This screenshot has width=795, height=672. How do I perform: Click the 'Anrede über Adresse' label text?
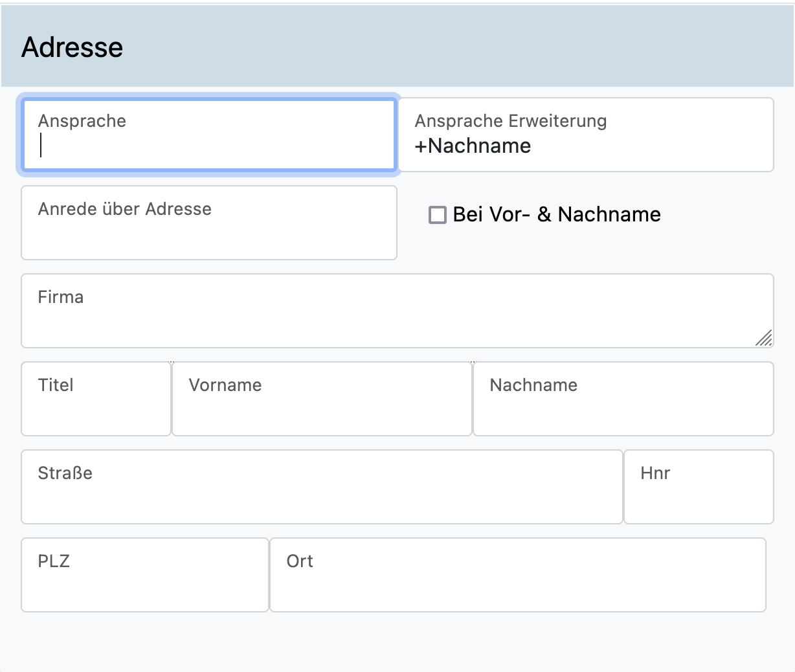click(x=124, y=209)
